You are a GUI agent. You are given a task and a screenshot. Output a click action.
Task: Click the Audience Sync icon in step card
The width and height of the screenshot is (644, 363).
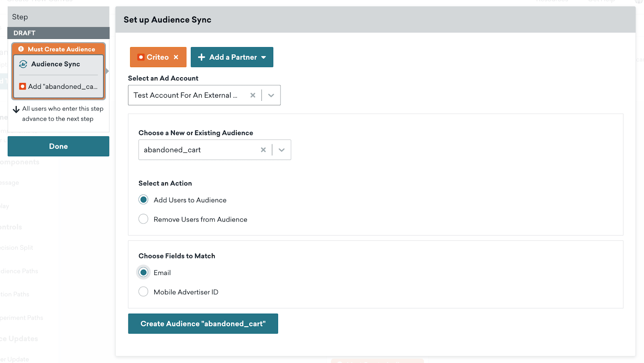click(x=23, y=64)
